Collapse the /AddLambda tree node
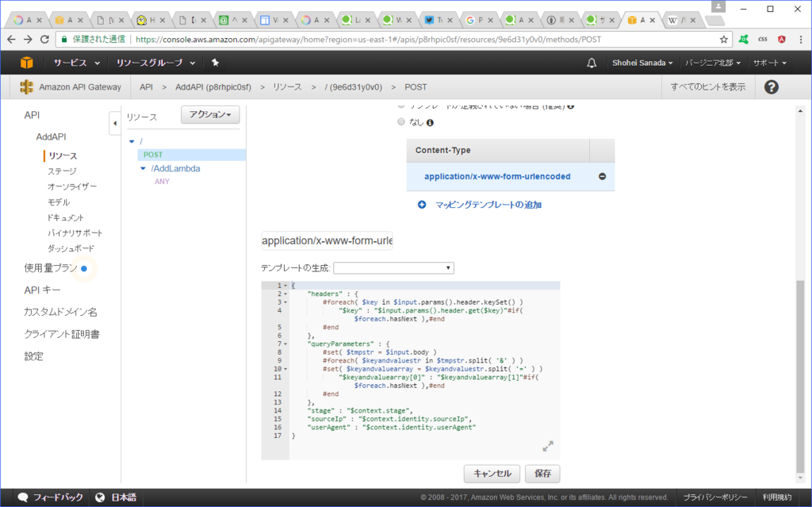This screenshot has height=507, width=812. 143,168
